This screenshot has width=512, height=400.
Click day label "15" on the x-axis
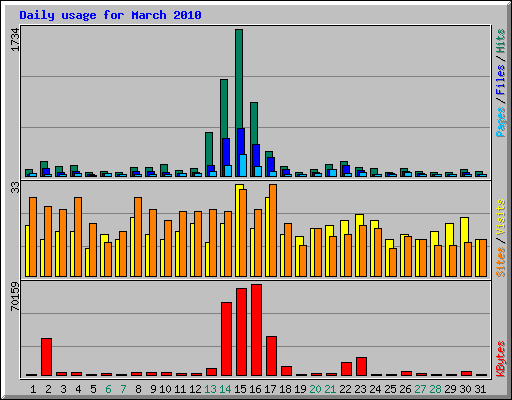coord(240,389)
